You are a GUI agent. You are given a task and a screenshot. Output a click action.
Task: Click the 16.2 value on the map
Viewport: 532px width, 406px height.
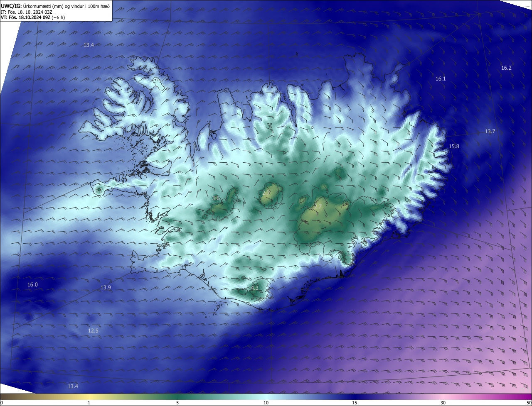506,68
